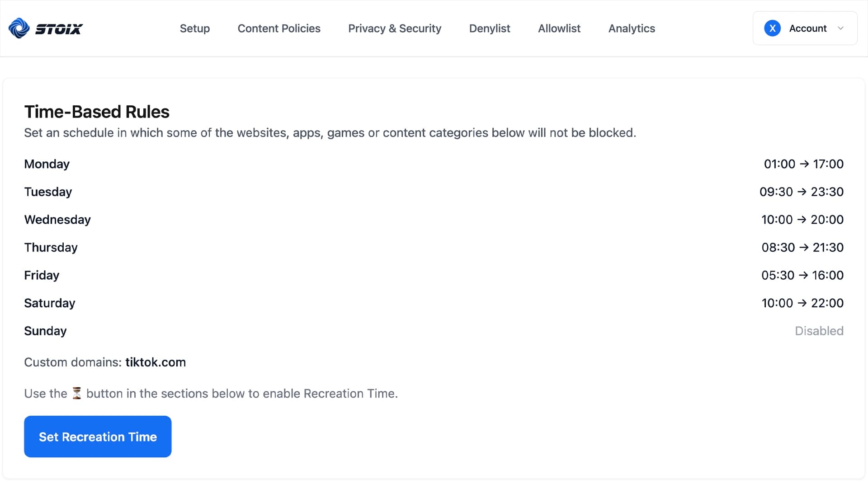Click the arrow between Monday's start and end times
The width and height of the screenshot is (868, 488).
coord(804,164)
